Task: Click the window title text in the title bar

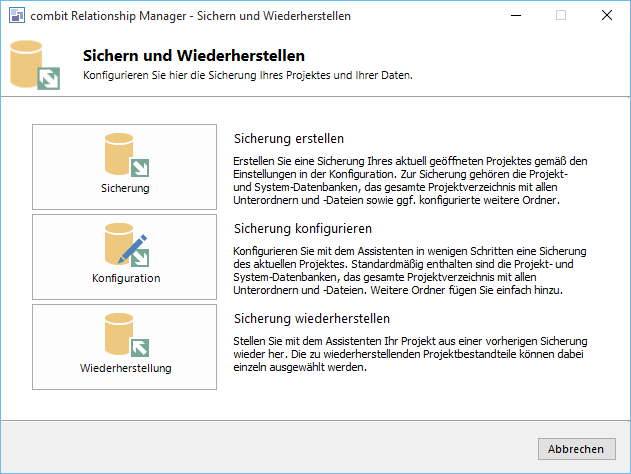Action: (190, 16)
